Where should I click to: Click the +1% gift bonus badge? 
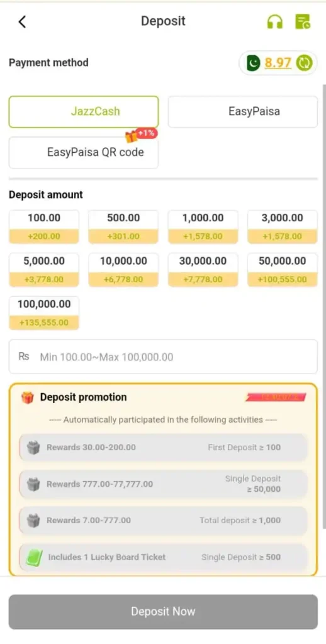coord(142,135)
